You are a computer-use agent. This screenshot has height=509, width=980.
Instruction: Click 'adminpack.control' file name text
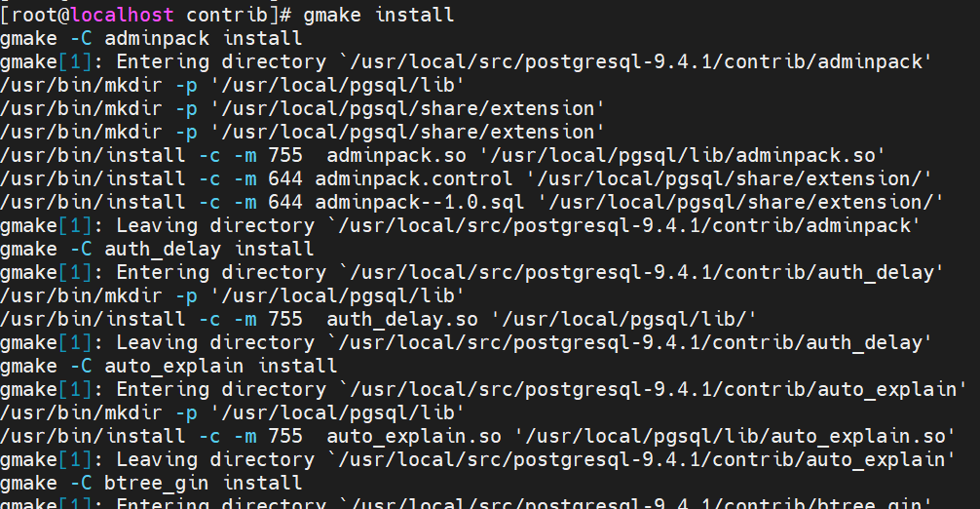(x=413, y=178)
